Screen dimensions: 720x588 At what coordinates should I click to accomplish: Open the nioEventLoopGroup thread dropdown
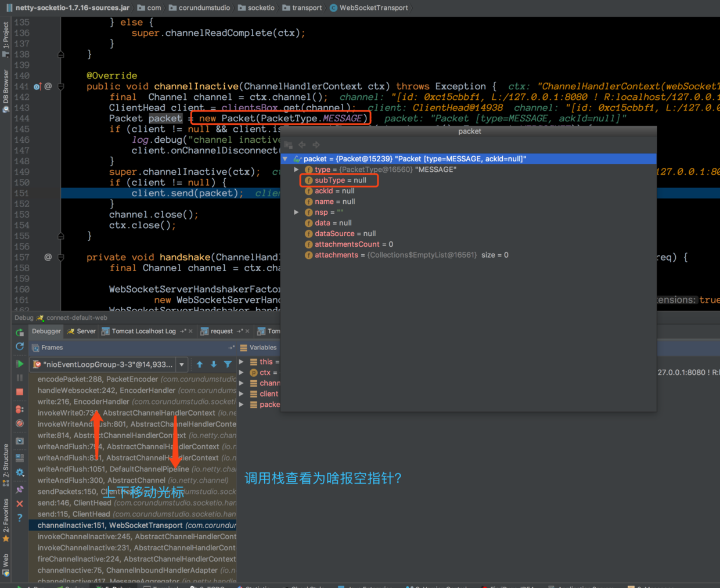pos(182,365)
